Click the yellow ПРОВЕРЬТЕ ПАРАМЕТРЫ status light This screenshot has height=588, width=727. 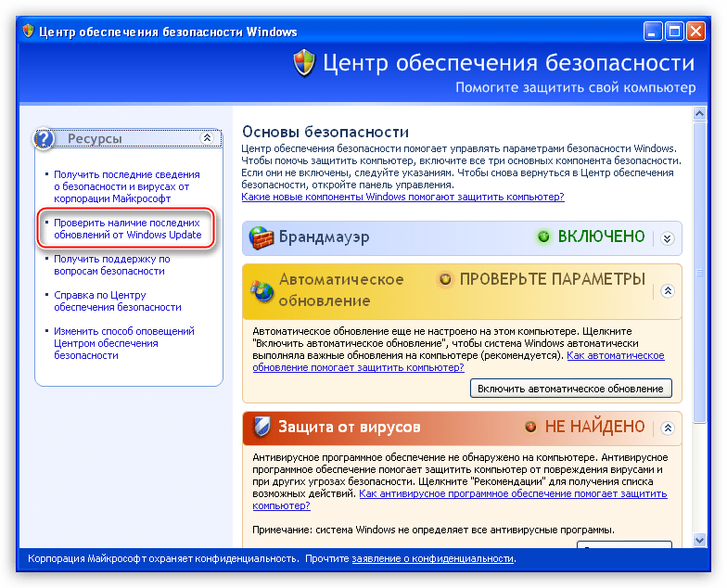coord(445,279)
